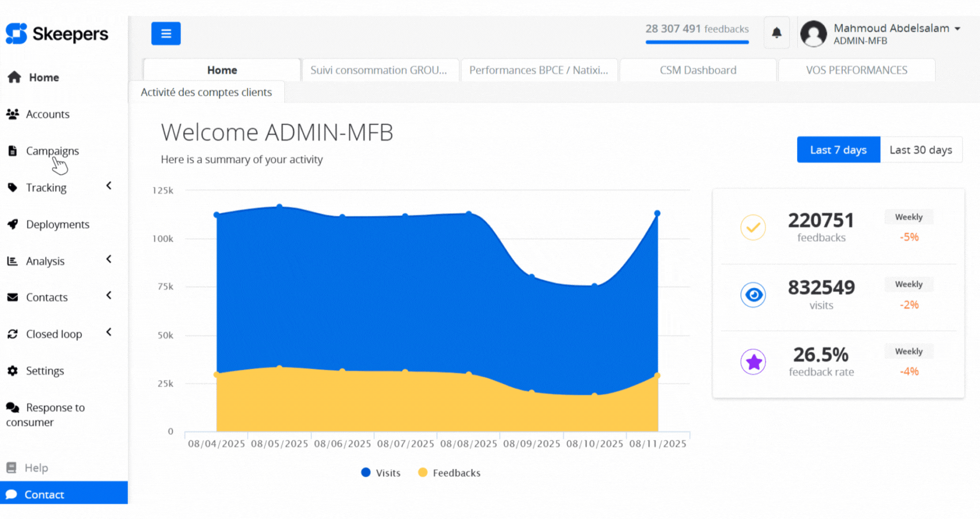Click the Settings gear icon
980x519 pixels.
(x=12, y=371)
